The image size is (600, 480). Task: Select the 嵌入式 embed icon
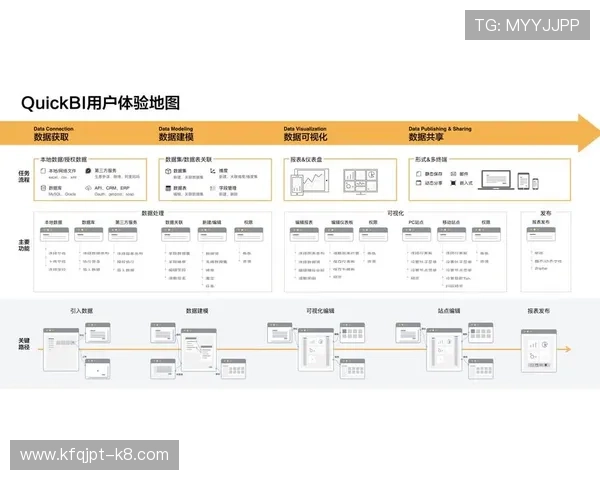pyautogui.click(x=453, y=183)
